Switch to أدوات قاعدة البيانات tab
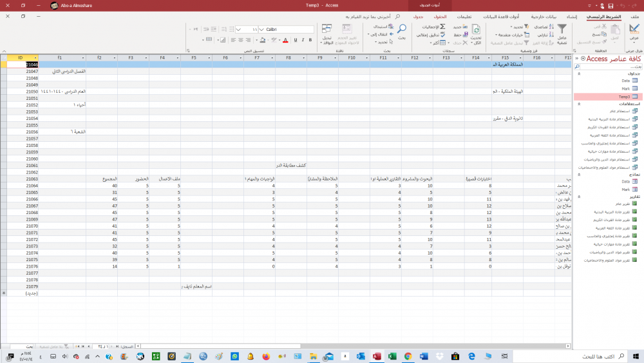The width and height of the screenshot is (644, 363). [500, 17]
